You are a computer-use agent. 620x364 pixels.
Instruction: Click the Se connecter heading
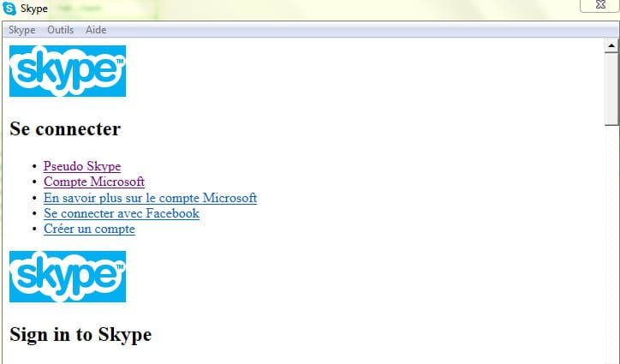[65, 129]
